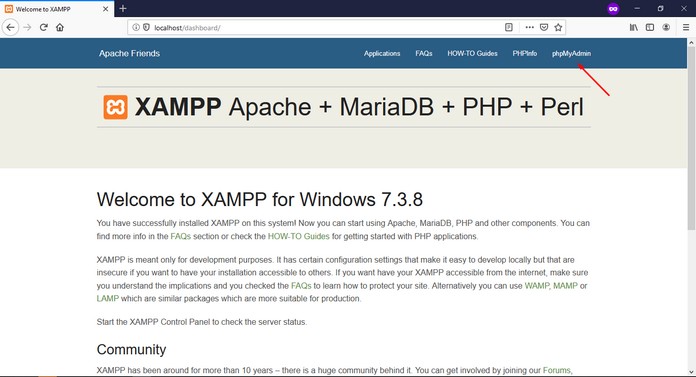The image size is (696, 377).
Task: Follow the FAQs link in first paragraph
Action: click(x=180, y=236)
